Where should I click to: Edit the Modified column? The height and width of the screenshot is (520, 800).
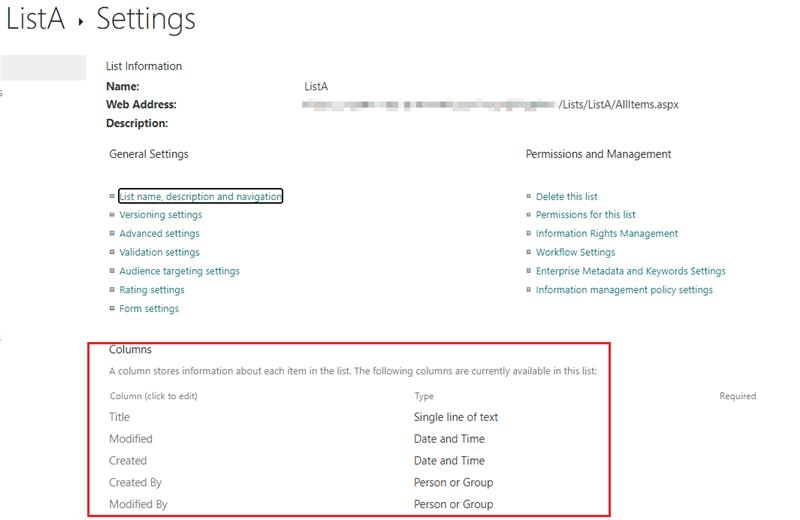[x=131, y=439]
